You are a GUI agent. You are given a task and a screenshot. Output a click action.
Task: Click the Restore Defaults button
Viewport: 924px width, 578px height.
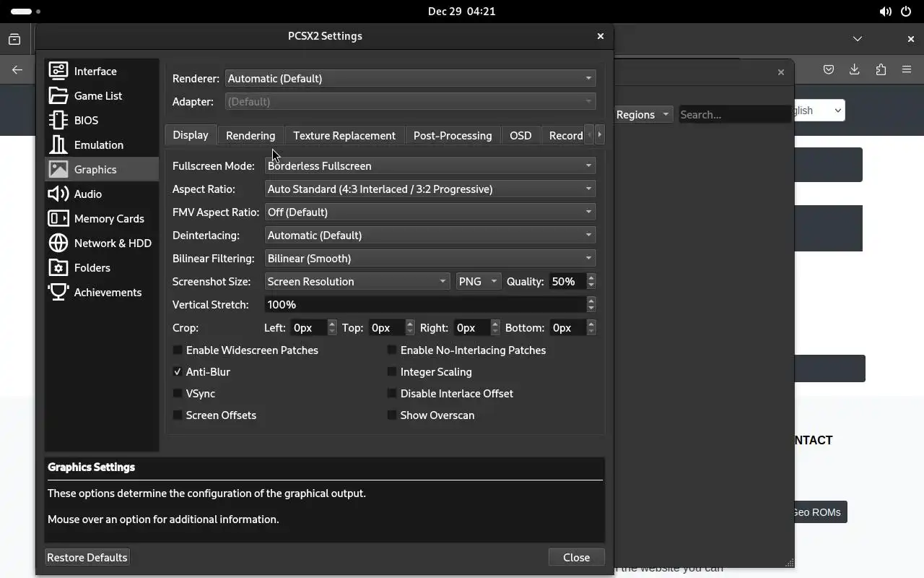(87, 557)
